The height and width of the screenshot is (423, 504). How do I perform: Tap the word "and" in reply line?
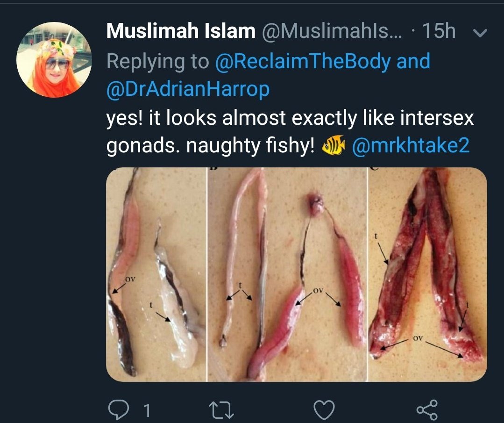coord(413,61)
